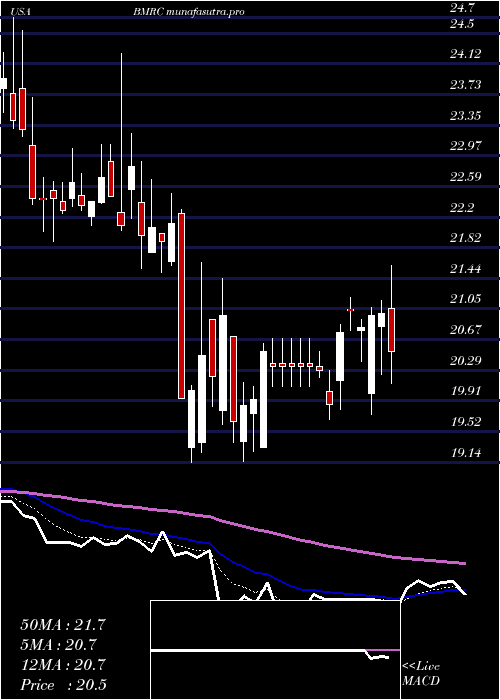Screen dimensions: 500x700
Task: Click the USA market label
Action: (x=22, y=12)
